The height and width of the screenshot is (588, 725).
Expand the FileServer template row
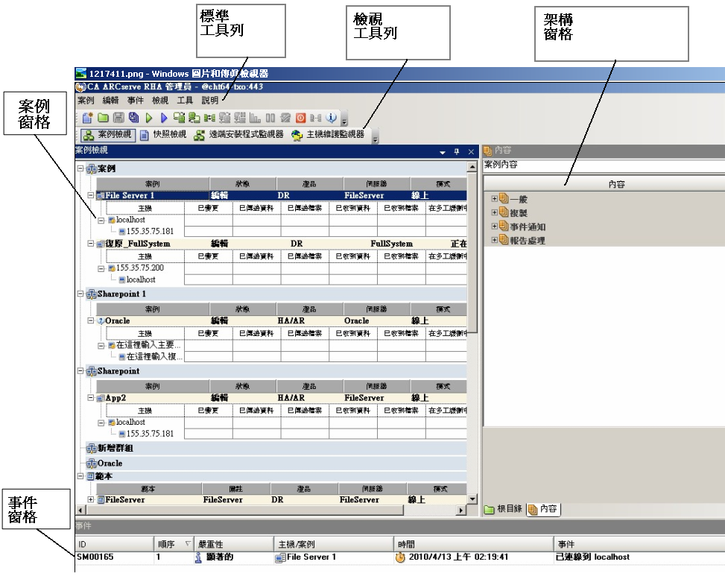tap(91, 499)
